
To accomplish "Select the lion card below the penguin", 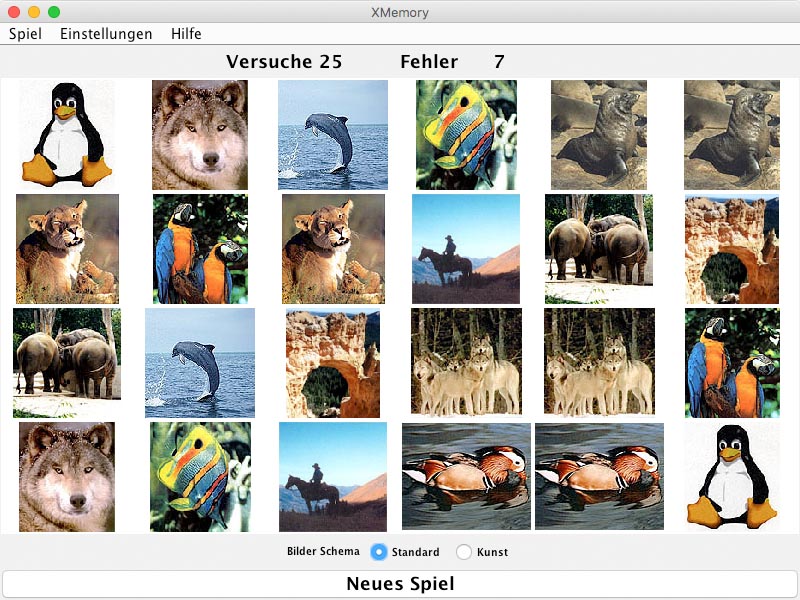I will [x=67, y=249].
